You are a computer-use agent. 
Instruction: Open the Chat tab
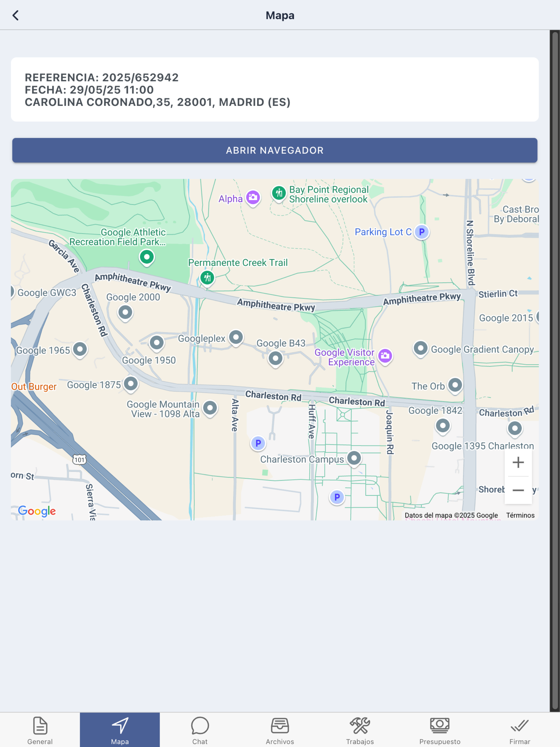click(x=200, y=730)
